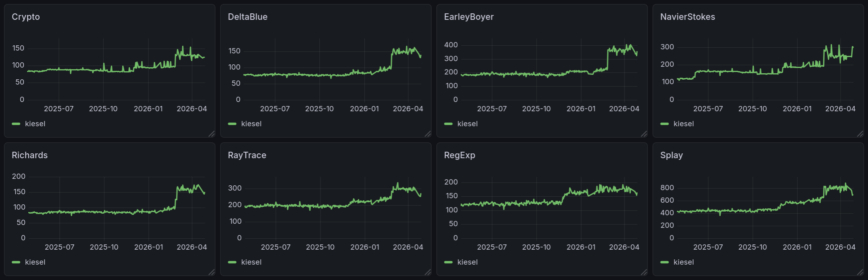Open the Richards panel title menu
Viewport: 868px width, 280px height.
pyautogui.click(x=30, y=155)
